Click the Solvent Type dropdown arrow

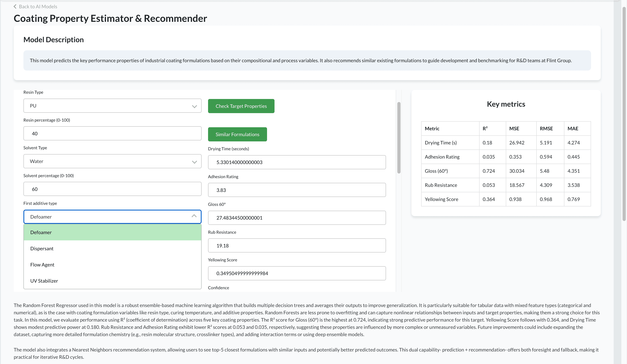click(194, 162)
